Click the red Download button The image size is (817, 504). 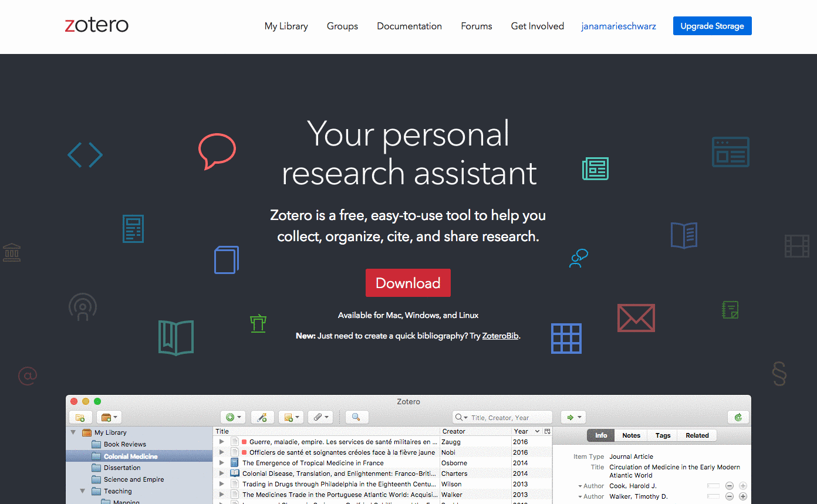click(408, 283)
